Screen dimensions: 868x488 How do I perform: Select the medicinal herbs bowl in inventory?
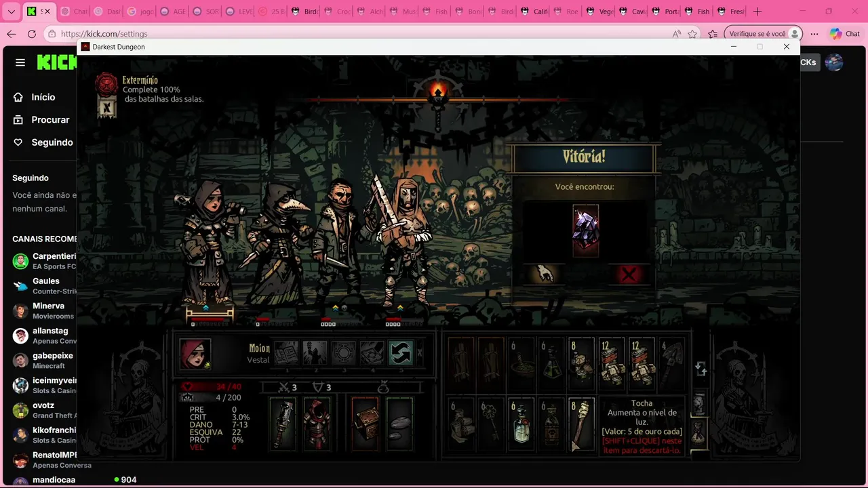[521, 363]
